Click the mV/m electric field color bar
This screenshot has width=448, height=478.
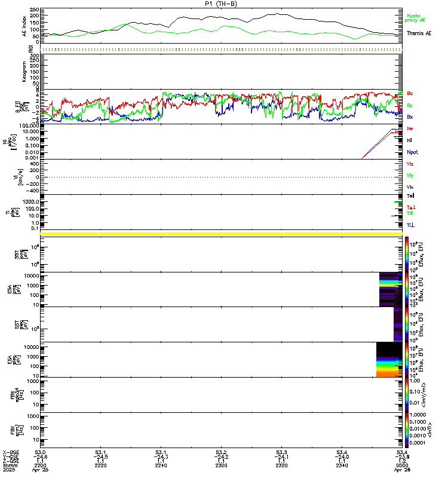point(407,395)
